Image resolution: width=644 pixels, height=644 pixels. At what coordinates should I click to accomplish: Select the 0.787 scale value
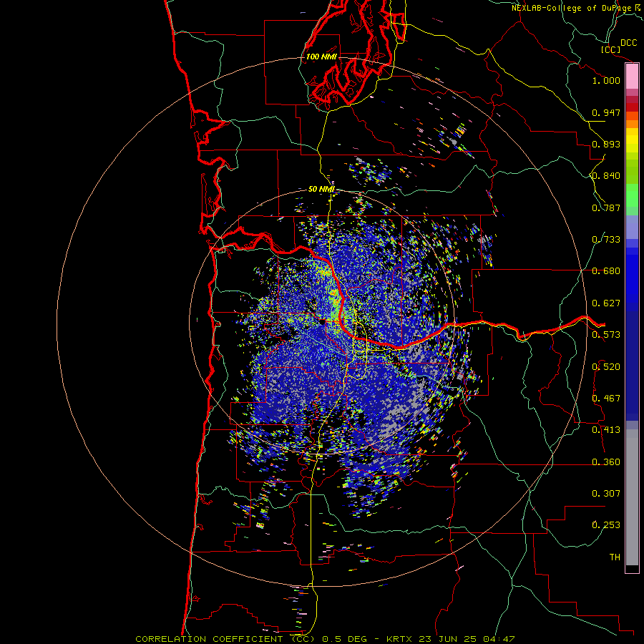606,208
